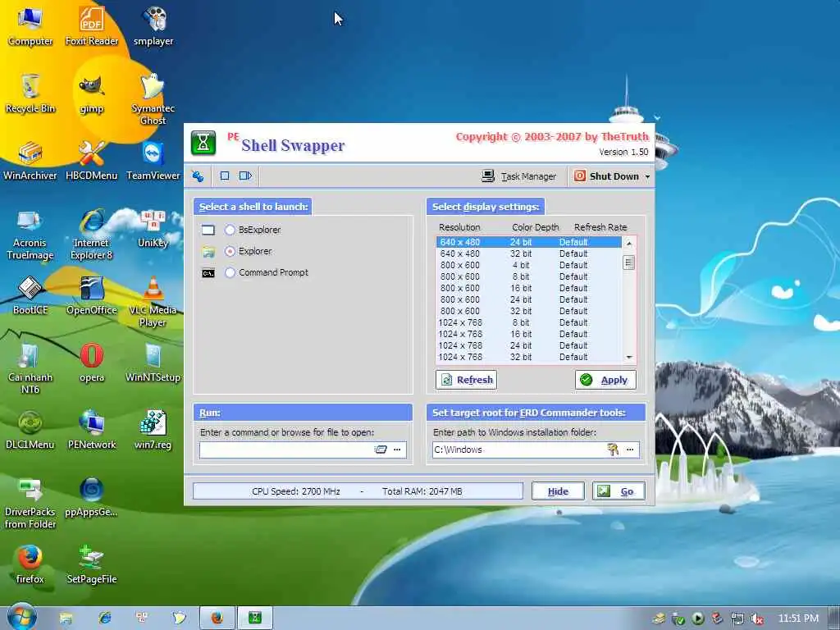This screenshot has height=630, width=840.
Task: Open Task Manager from Shell Swapper
Action: (x=518, y=176)
